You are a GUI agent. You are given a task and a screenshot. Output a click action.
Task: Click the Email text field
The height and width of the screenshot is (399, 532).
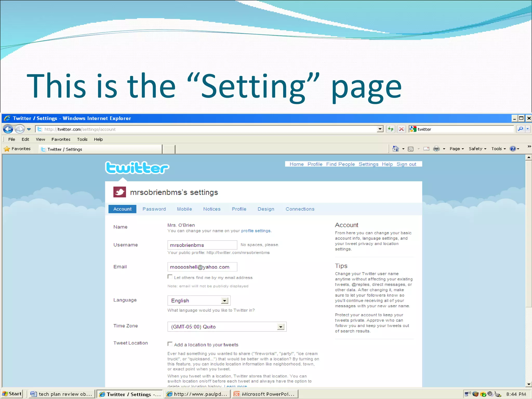click(202, 267)
